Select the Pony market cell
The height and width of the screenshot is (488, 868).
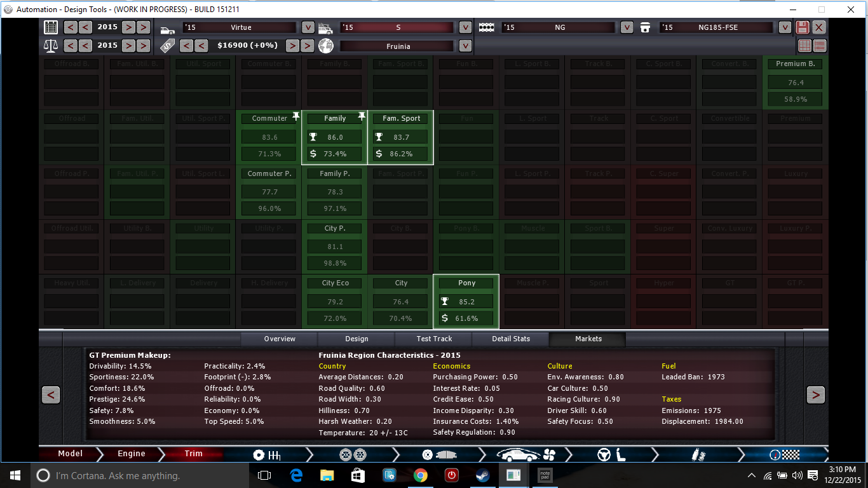[466, 301]
